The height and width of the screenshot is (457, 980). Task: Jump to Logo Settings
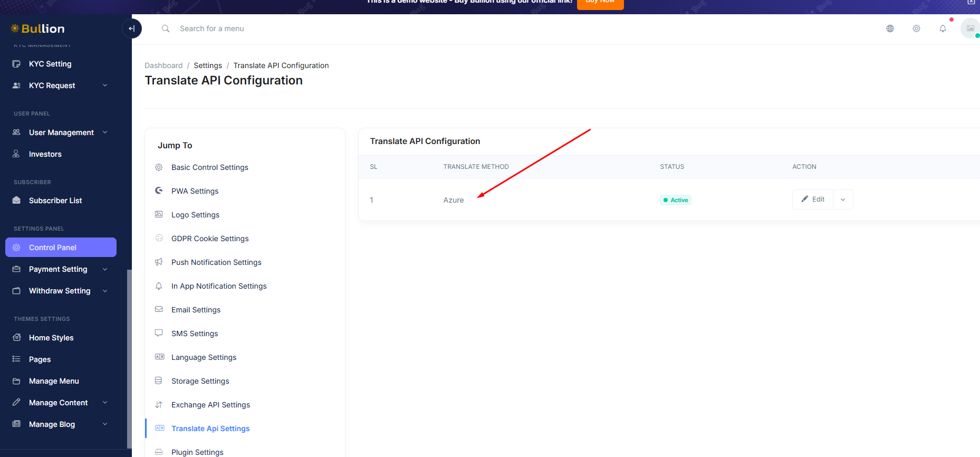[195, 215]
